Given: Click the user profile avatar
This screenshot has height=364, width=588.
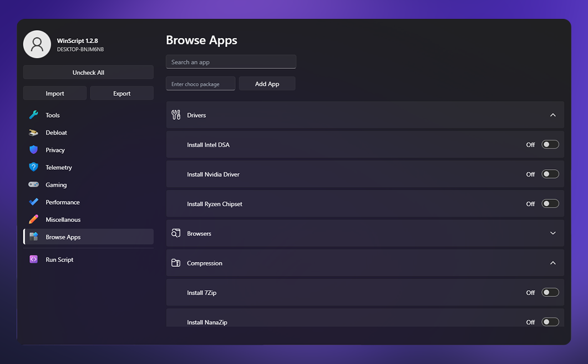Looking at the screenshot, I should click(x=37, y=44).
